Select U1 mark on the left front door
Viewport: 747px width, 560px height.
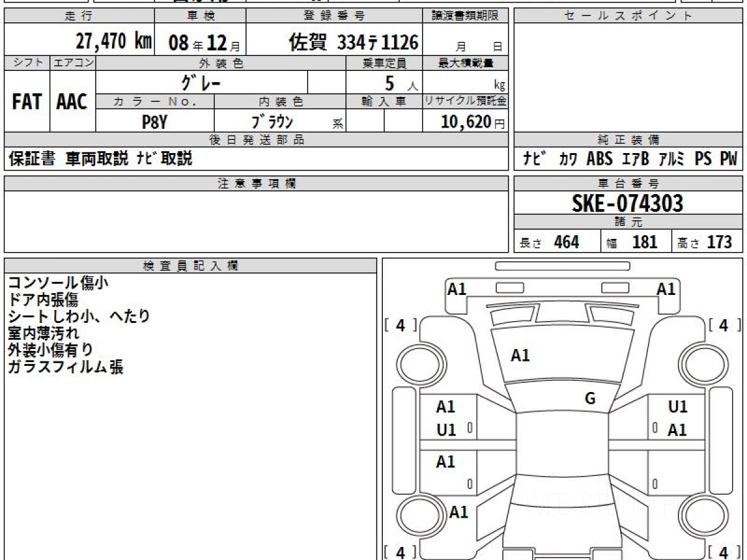click(x=446, y=429)
